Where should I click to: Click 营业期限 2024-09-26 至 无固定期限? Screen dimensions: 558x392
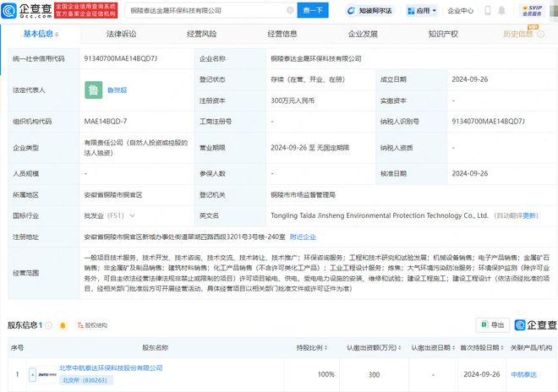(310, 148)
